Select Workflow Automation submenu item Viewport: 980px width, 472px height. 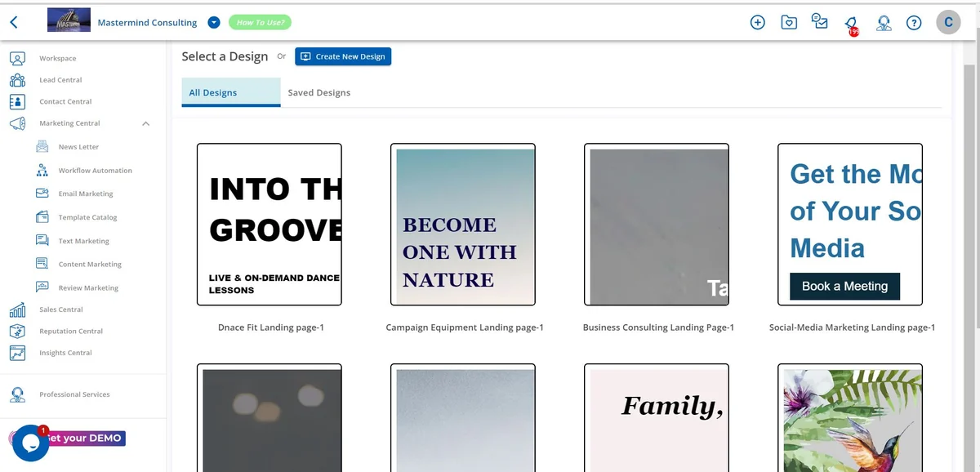(95, 171)
